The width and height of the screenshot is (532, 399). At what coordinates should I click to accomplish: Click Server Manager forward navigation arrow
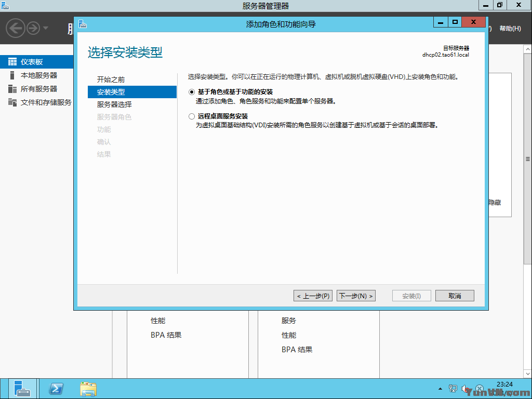(x=33, y=28)
